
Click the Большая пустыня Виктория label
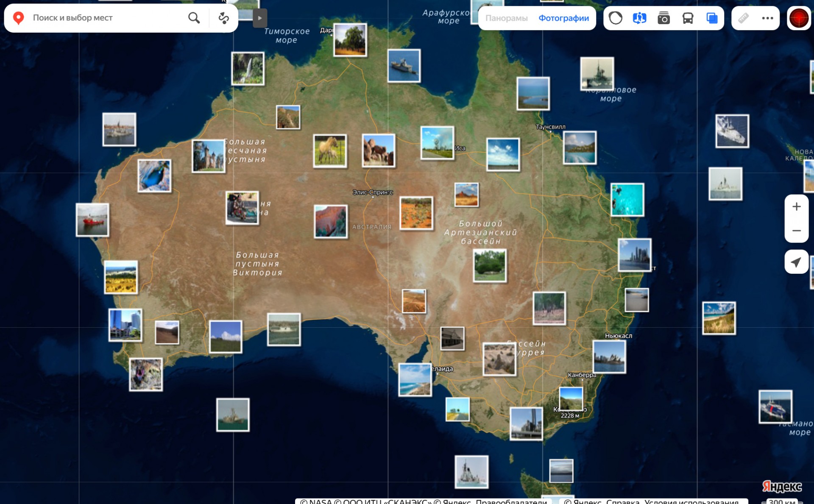click(x=257, y=264)
